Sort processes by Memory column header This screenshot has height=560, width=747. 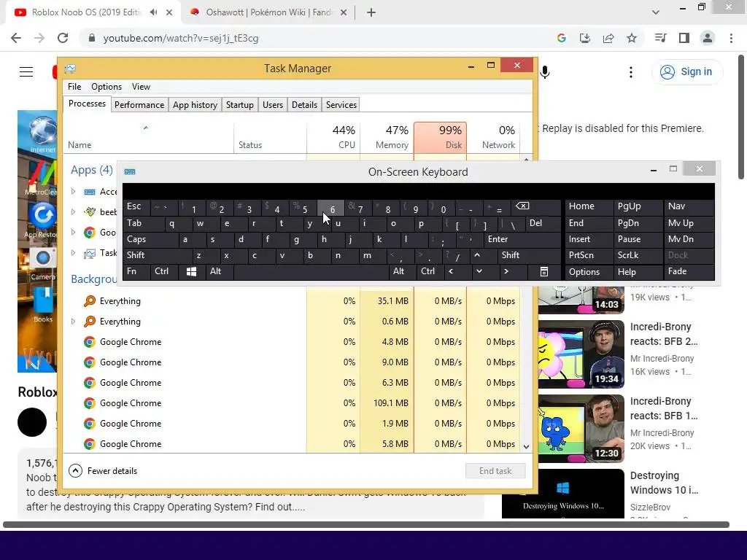[387, 137]
